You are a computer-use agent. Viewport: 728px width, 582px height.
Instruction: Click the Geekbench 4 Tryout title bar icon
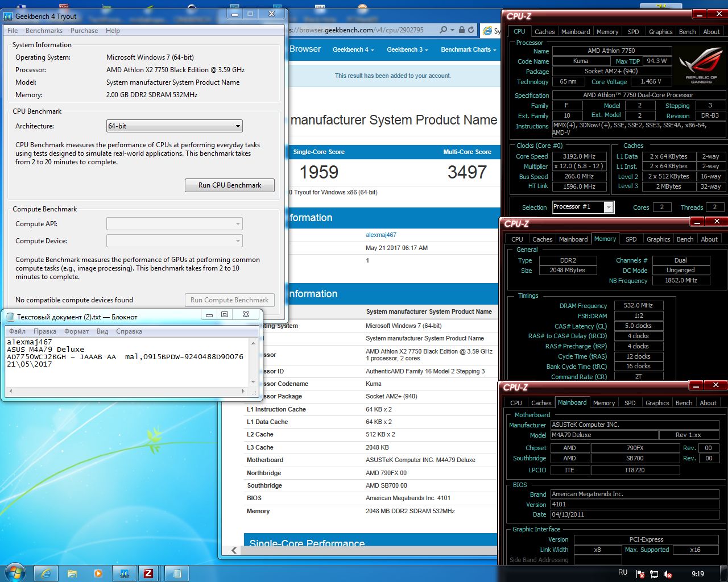point(8,16)
